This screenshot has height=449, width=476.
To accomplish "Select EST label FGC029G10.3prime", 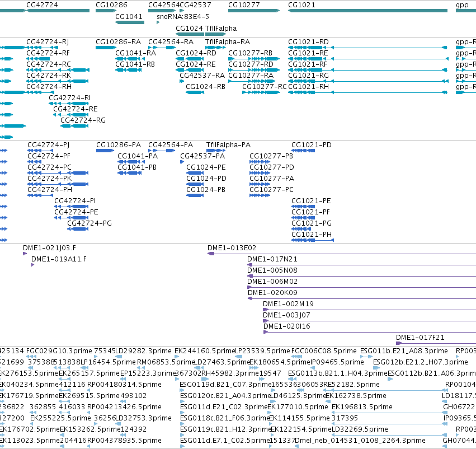I will pyautogui.click(x=59, y=351).
